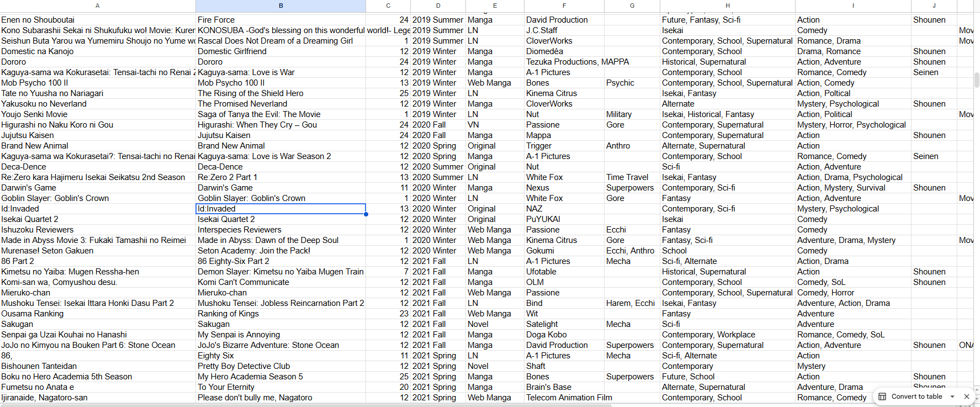This screenshot has height=407, width=980.
Task: Select the 'Brain's Base' studio cell
Action: (x=564, y=387)
